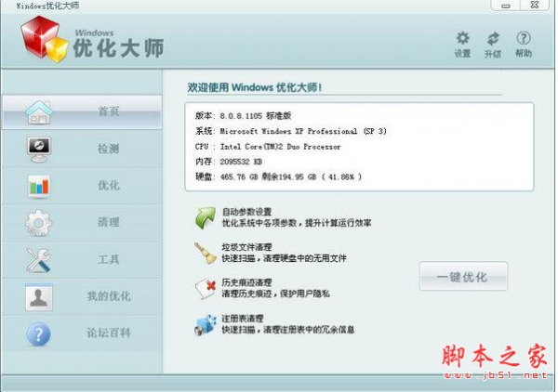Close the Windows优化大师 window

pyautogui.click(x=534, y=6)
